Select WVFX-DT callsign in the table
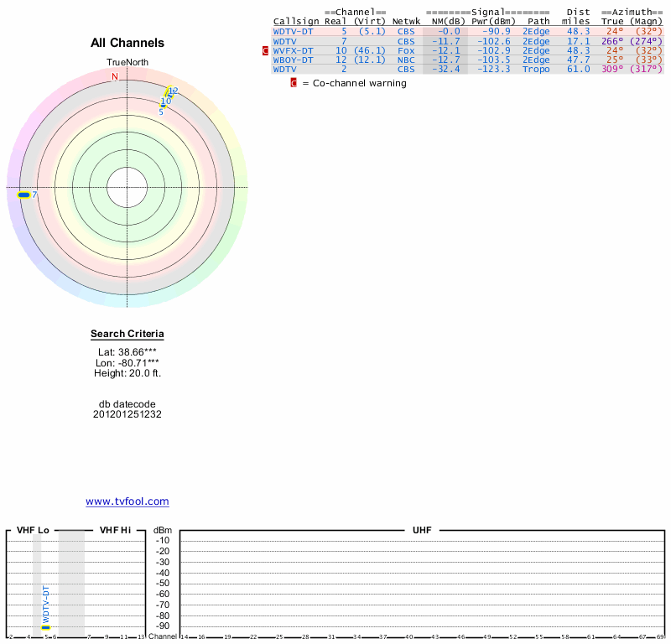 coord(293,50)
